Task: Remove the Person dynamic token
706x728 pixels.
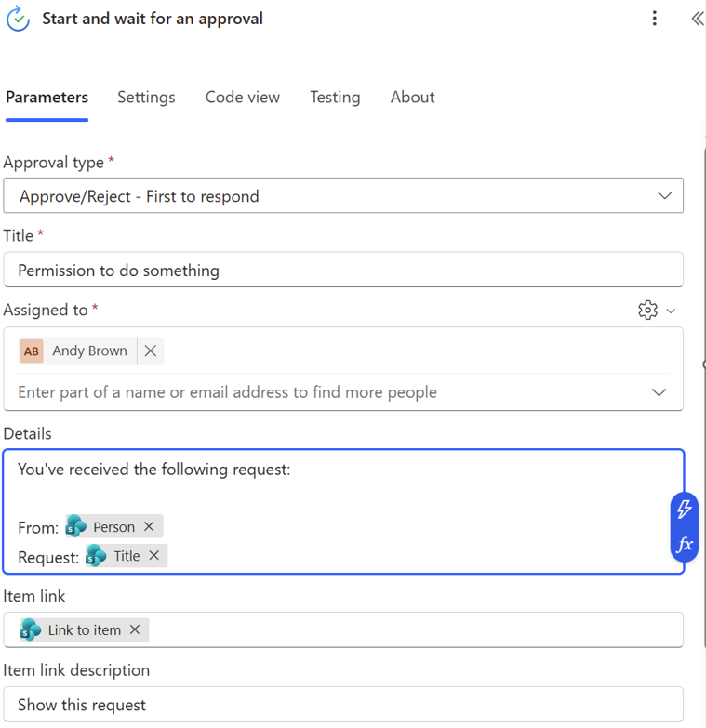Action: pyautogui.click(x=149, y=526)
